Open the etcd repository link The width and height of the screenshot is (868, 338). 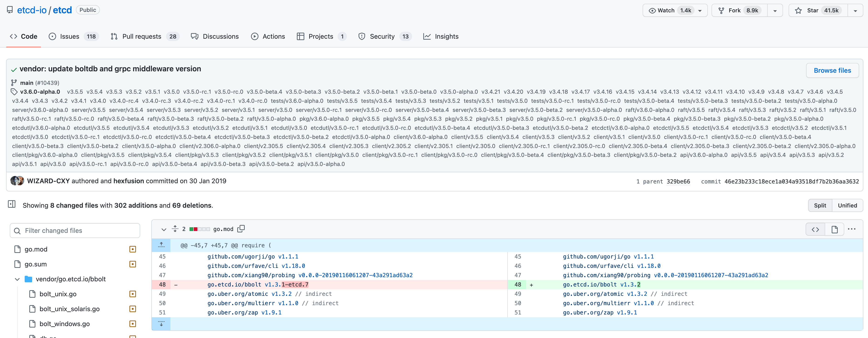click(x=62, y=10)
